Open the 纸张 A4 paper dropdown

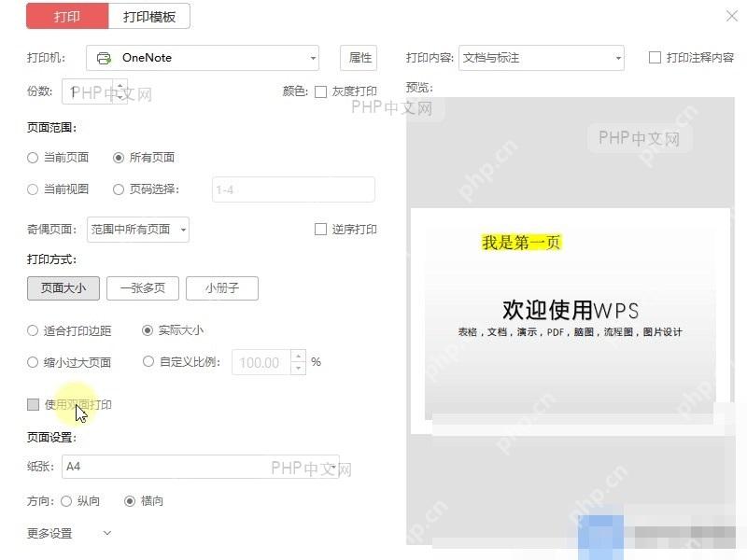point(201,467)
